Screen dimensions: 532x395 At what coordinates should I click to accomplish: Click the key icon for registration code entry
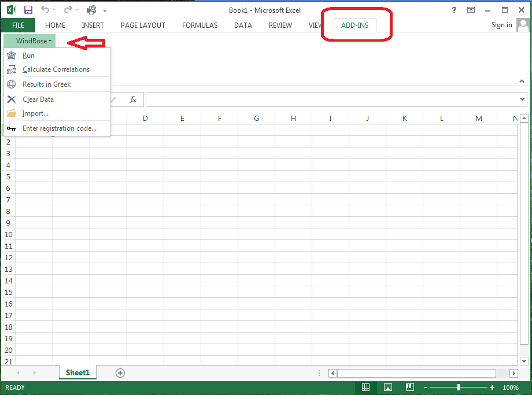tap(12, 128)
